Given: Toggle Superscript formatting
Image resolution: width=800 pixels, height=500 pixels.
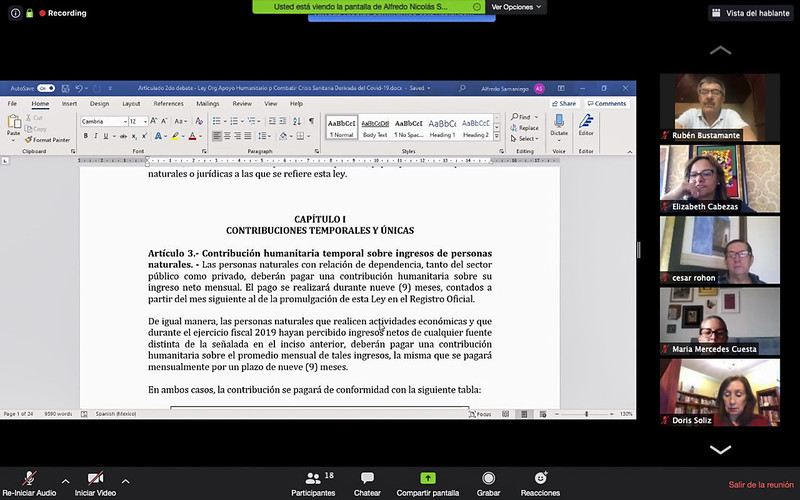Looking at the screenshot, I should 144,136.
